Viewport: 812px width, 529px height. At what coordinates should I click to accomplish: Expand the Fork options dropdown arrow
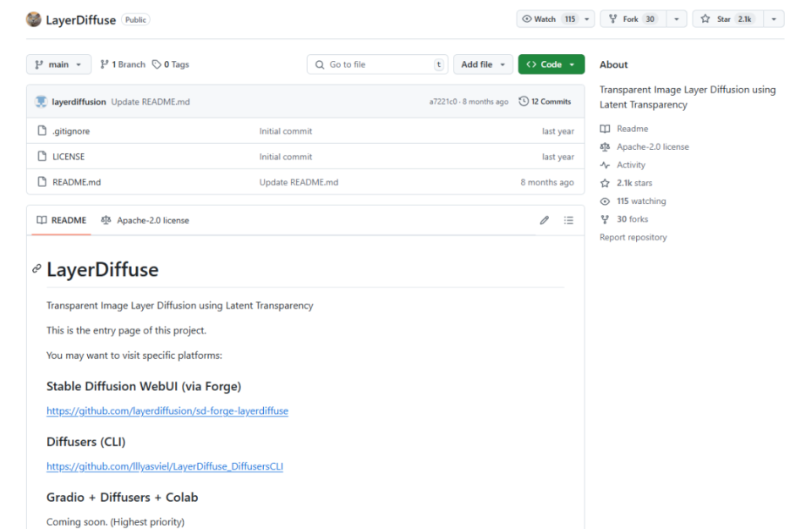(x=677, y=19)
